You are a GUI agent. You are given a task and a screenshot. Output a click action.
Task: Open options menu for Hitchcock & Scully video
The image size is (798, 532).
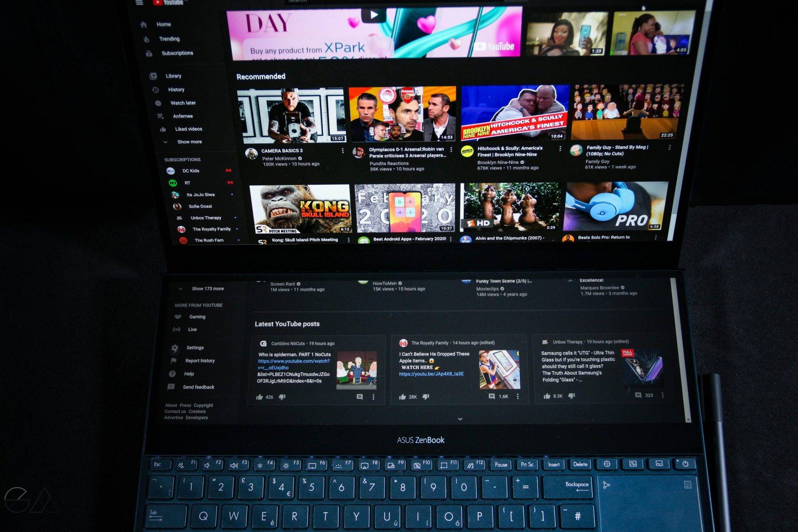point(560,148)
